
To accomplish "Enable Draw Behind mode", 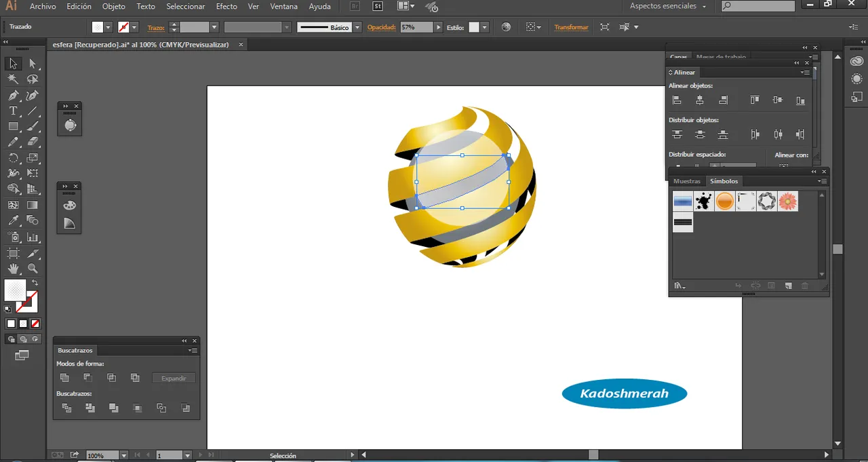I will [23, 339].
